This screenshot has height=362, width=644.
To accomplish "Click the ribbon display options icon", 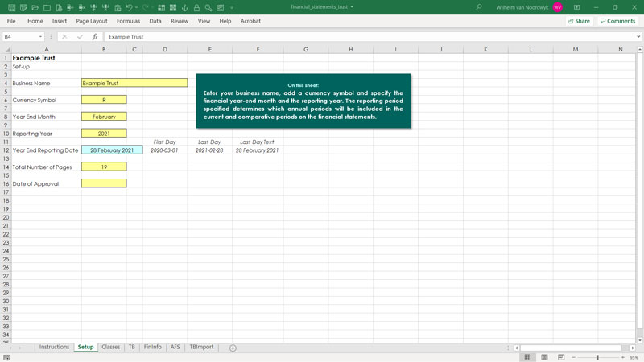I will click(x=576, y=7).
